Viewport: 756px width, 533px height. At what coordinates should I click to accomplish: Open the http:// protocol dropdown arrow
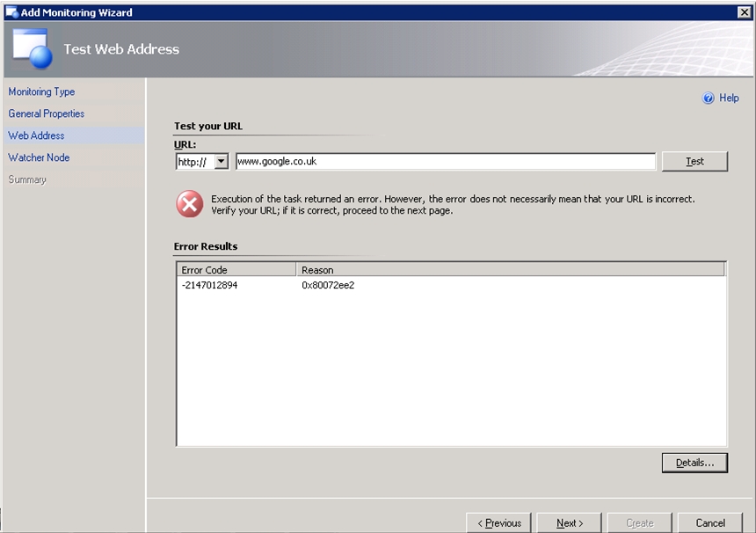[x=222, y=161]
